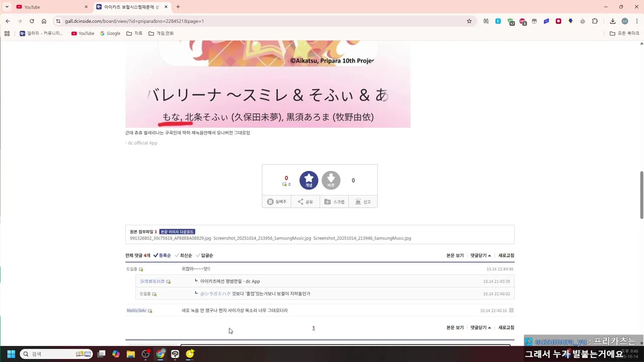Switch to the YouTube tab
Viewport: 644px width, 362px height.
(x=50, y=7)
